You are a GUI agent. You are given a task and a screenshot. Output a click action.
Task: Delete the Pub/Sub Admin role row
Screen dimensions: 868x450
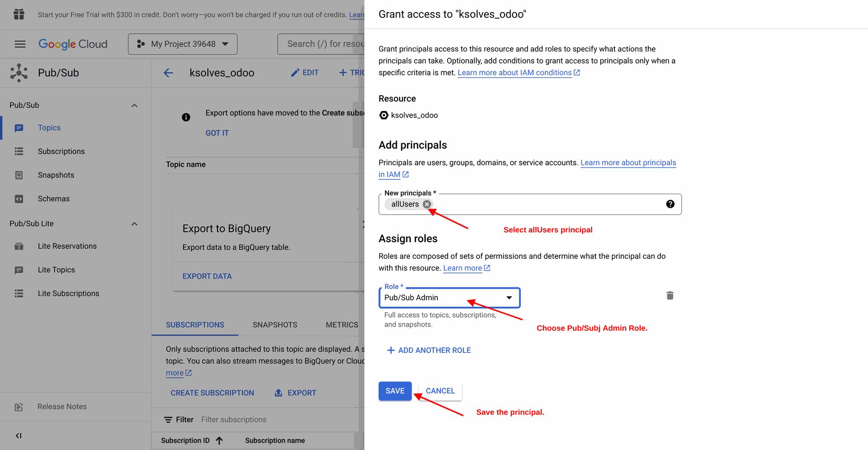670,295
